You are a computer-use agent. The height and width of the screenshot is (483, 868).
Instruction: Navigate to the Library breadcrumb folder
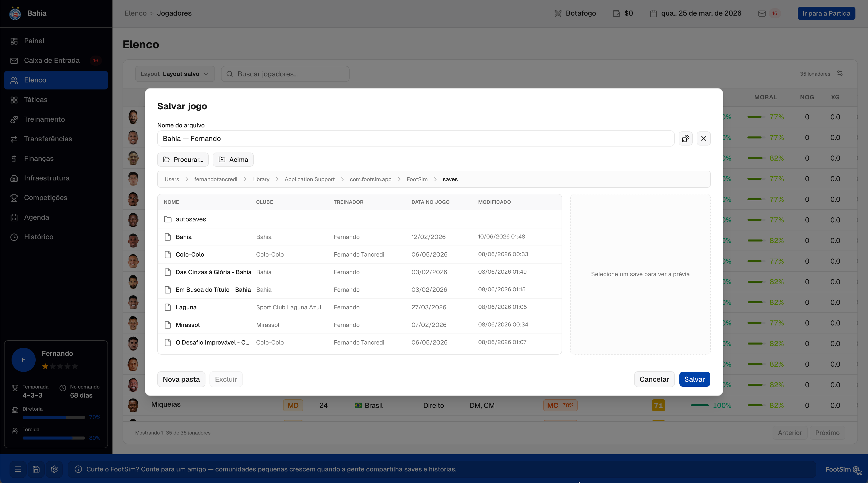261,179
